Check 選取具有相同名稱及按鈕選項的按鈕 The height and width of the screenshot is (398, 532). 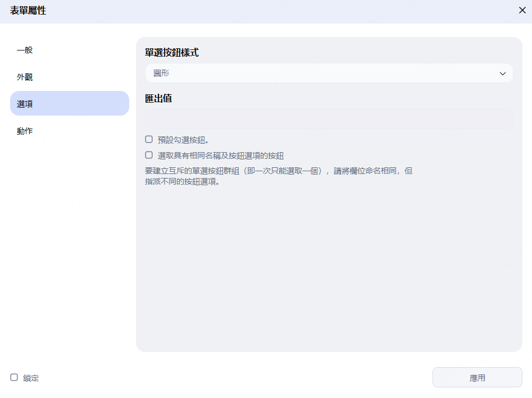click(x=149, y=155)
